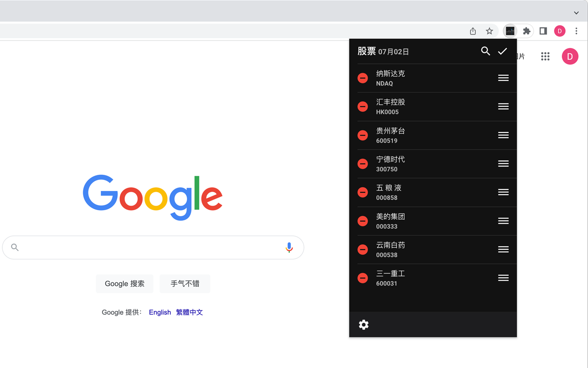Select the stock code 000333
Viewport: 588px width, 368px height.
tap(387, 226)
